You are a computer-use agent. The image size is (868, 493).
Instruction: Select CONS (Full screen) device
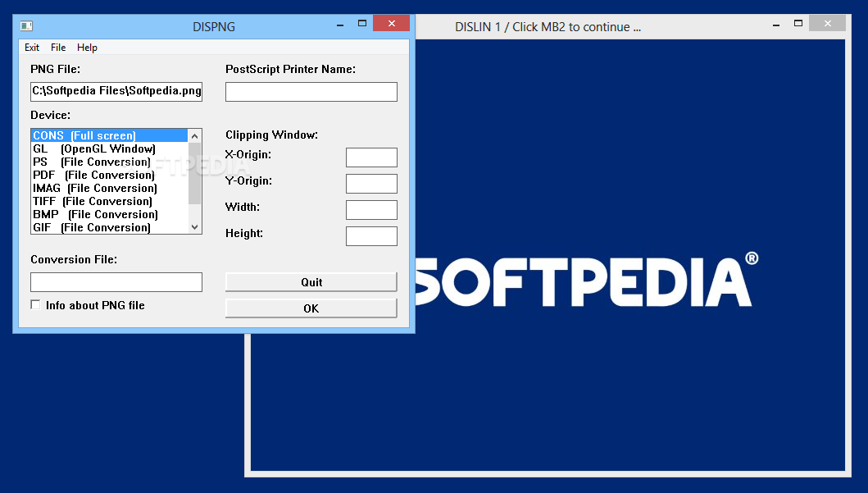click(110, 135)
